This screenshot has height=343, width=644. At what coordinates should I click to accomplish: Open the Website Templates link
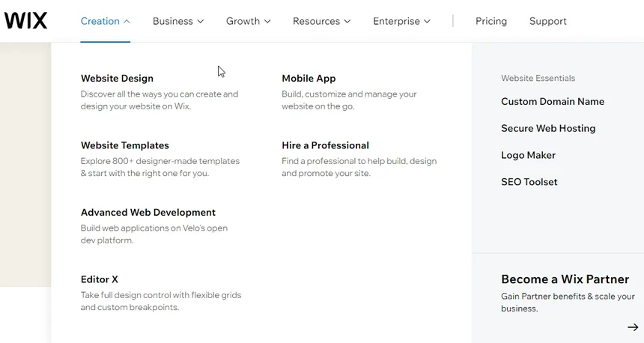tap(125, 145)
